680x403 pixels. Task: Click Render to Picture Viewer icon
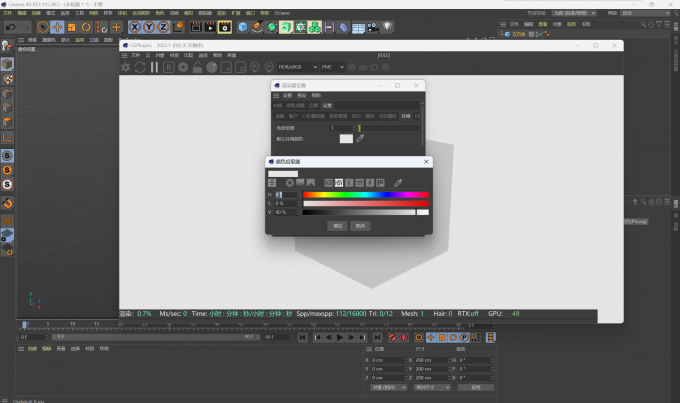[x=210, y=27]
